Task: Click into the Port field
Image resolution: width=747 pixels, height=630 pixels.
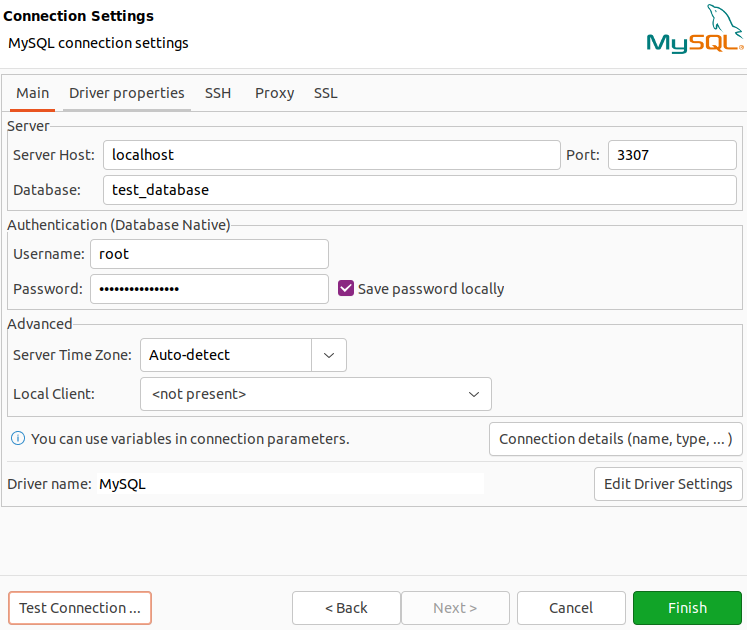Action: (671, 155)
